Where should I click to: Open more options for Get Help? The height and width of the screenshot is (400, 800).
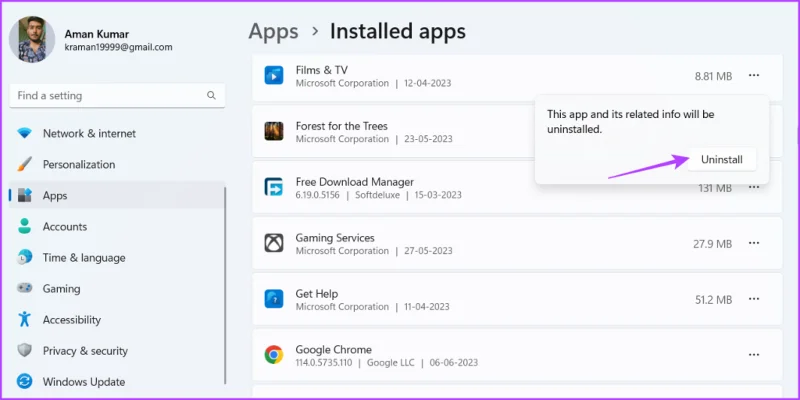754,299
